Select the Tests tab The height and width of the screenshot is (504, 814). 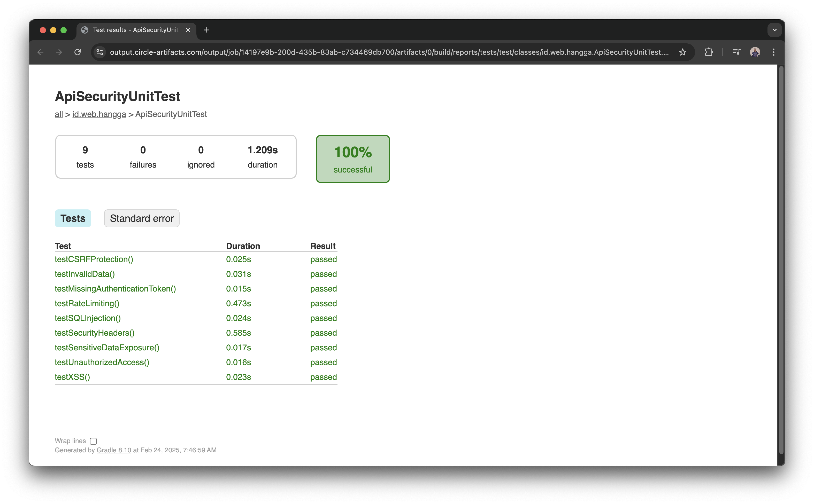73,218
